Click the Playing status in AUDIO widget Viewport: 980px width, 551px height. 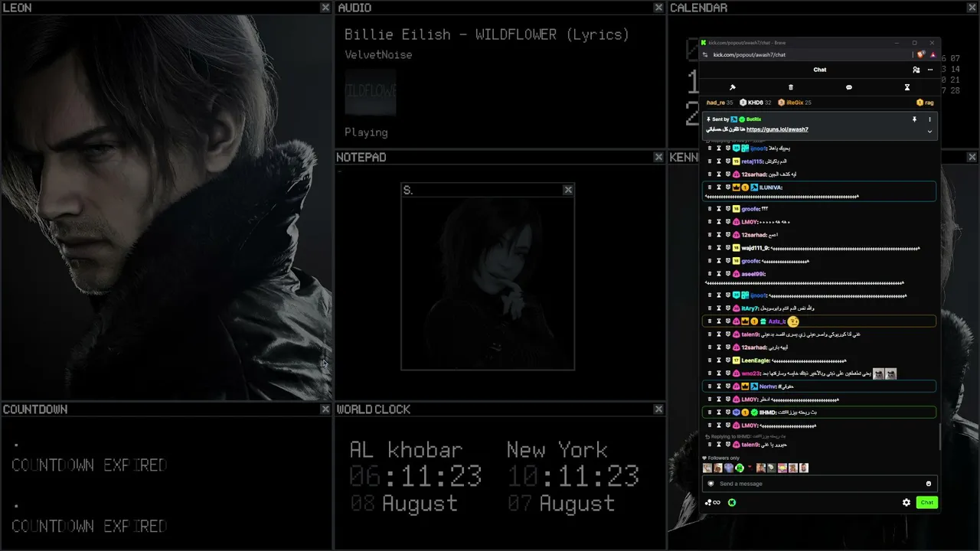[x=366, y=132]
